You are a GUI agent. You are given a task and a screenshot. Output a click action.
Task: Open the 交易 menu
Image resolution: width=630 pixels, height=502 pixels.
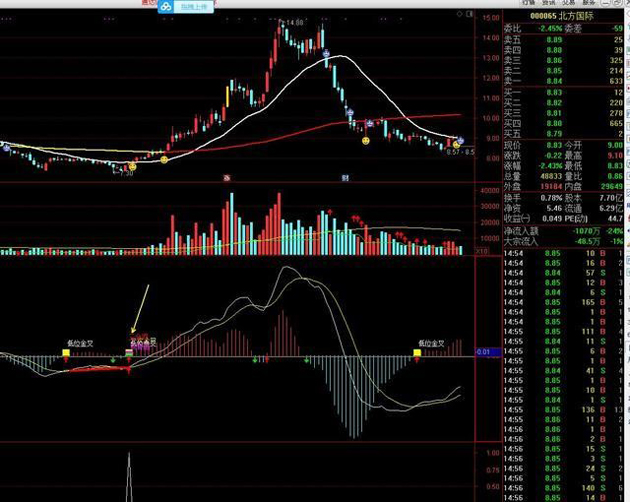point(569,2)
